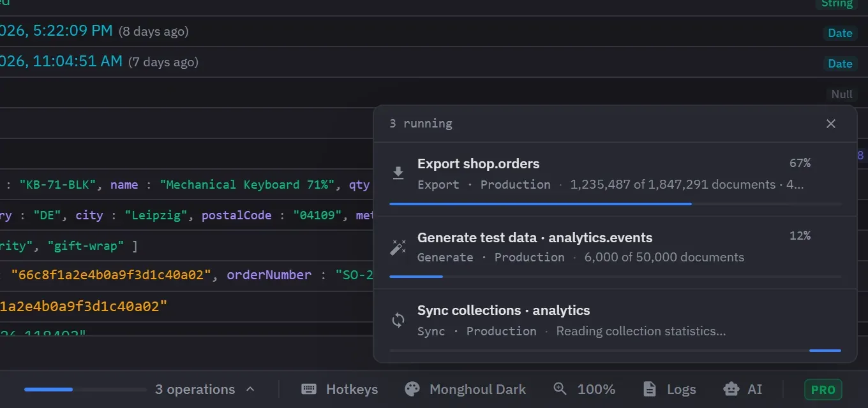Click the document icon beside Logs

tap(650, 389)
